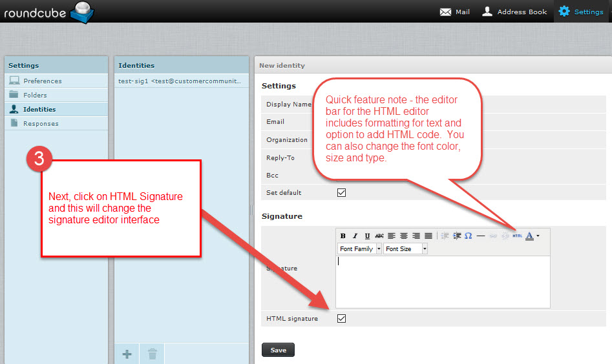Image resolution: width=612 pixels, height=364 pixels.
Task: Toggle the Set default checkbox
Action: point(342,192)
